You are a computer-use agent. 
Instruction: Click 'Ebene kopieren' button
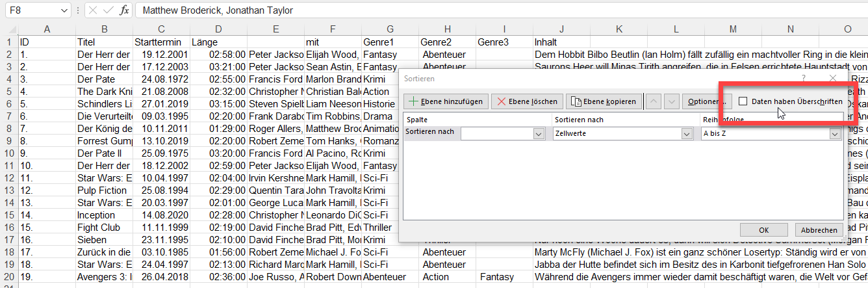tap(604, 101)
